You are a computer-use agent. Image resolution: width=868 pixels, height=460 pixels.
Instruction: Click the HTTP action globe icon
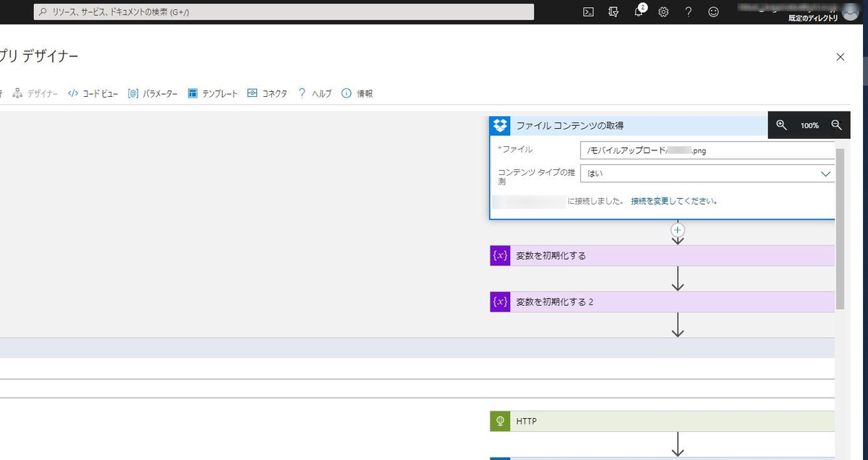pos(500,421)
